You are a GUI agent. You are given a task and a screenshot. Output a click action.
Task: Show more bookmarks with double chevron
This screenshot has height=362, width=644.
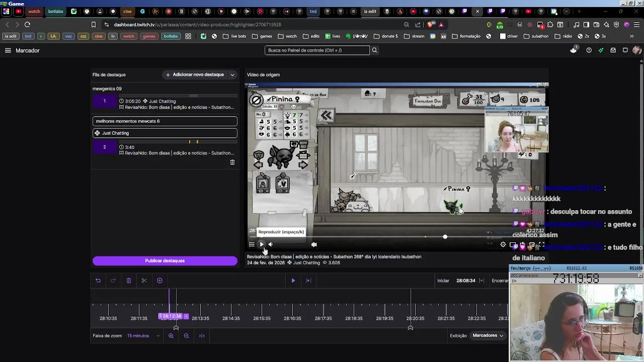632,36
